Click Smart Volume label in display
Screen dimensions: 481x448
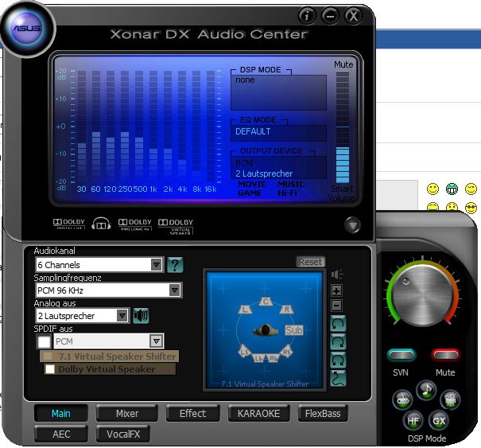click(x=341, y=193)
